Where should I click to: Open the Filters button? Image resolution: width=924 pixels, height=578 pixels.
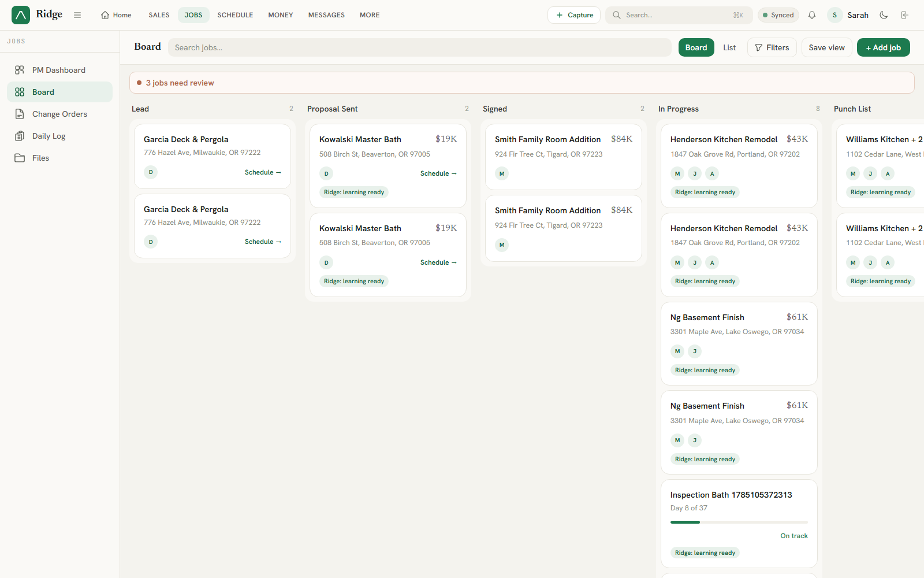tap(772, 47)
